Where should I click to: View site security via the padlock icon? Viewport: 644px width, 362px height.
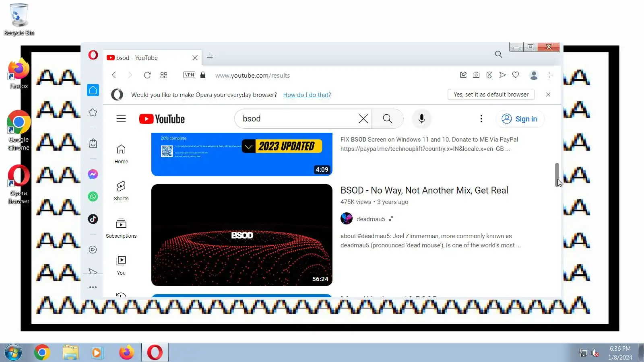[x=203, y=75]
